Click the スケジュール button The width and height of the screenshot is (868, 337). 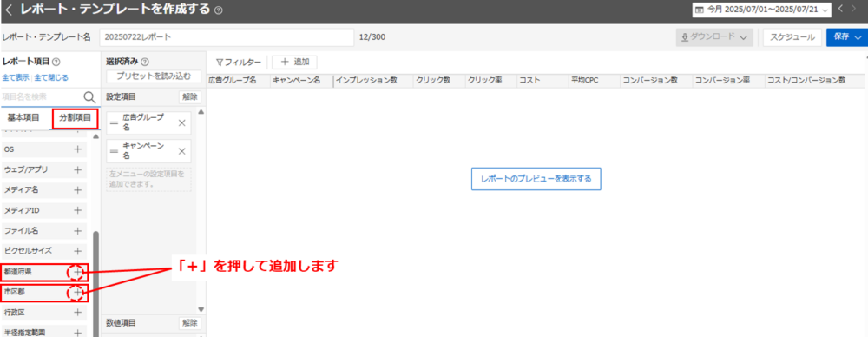pyautogui.click(x=792, y=37)
